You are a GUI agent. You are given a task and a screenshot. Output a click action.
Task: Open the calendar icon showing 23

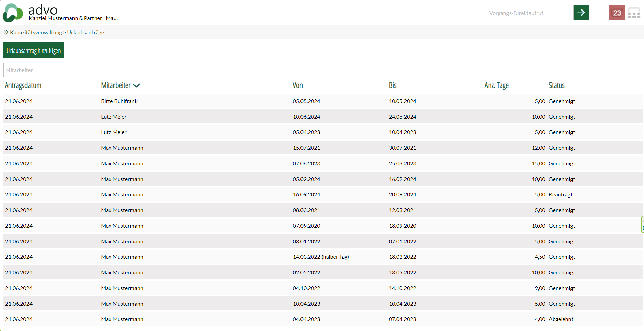(617, 13)
